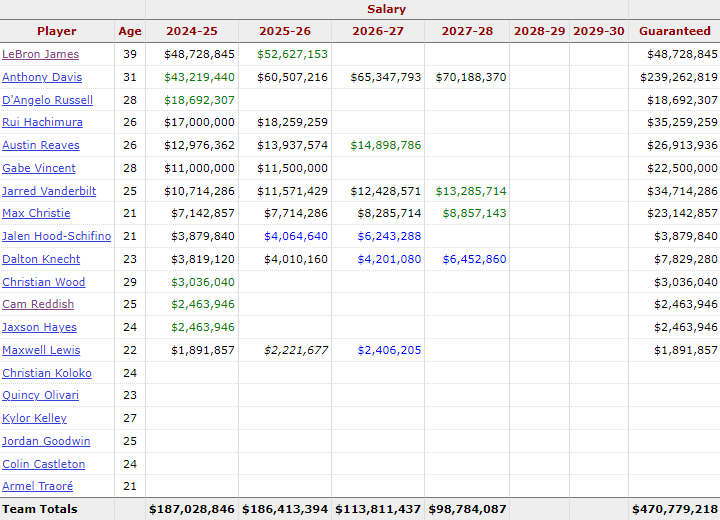Image resolution: width=720 pixels, height=520 pixels.
Task: Open Gabe Vincent player link
Action: pos(39,168)
